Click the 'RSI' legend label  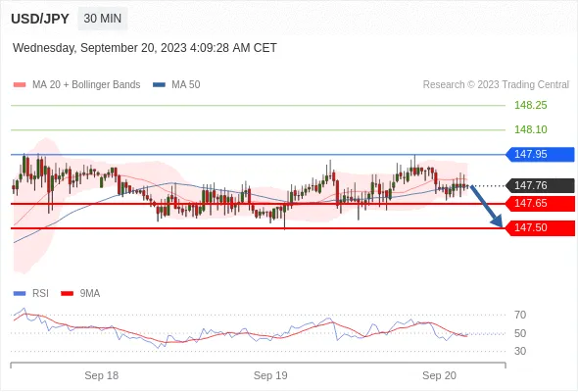coord(40,294)
